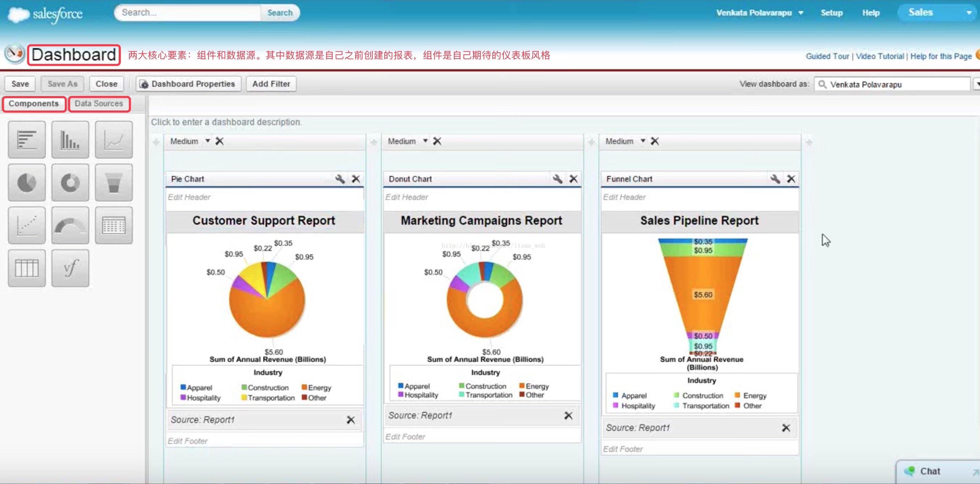Image resolution: width=980 pixels, height=484 pixels.
Task: Select the funnel chart component icon
Action: 114,183
